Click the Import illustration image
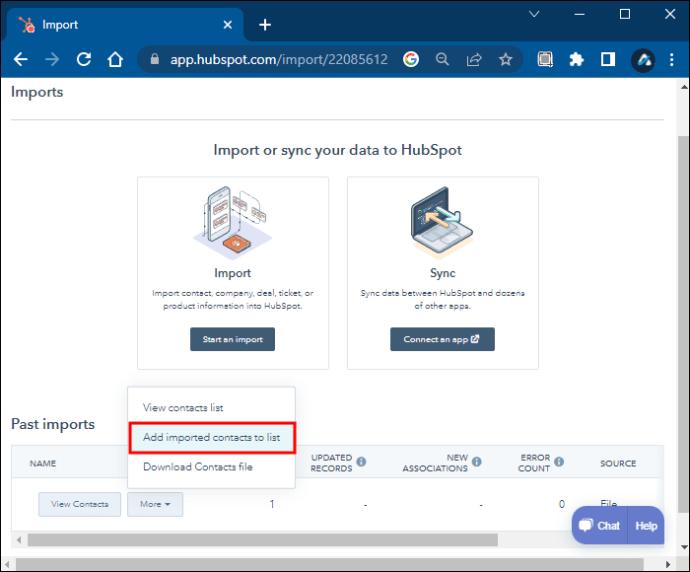The width and height of the screenshot is (690, 572). 232,222
